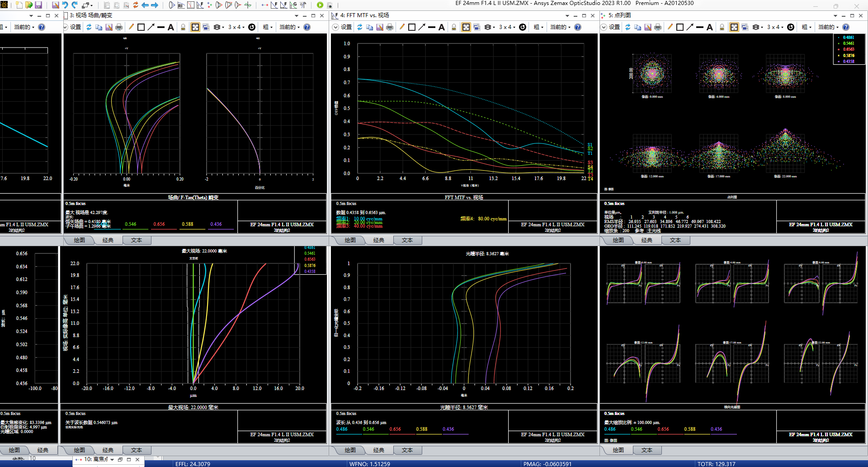
Task: Toggle overlay window icon in Field Curvature toolbar
Action: [206, 27]
